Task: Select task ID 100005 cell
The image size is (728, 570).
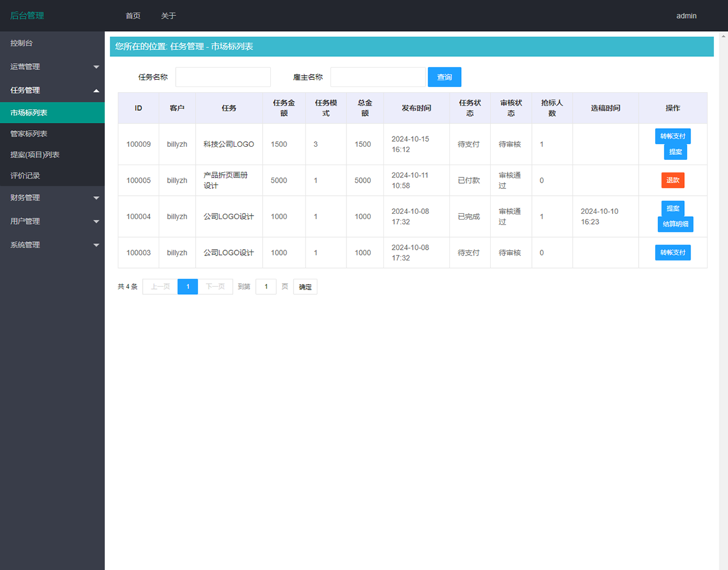Action: point(139,180)
